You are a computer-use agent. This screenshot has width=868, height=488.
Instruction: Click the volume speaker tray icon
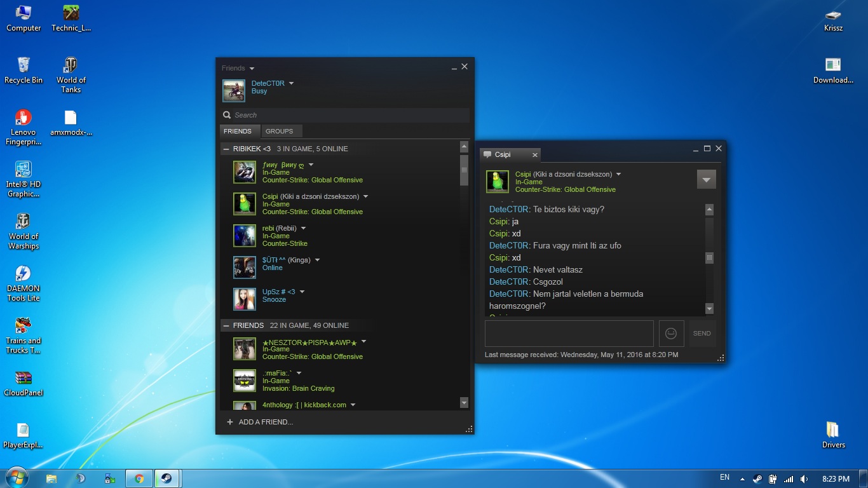(x=804, y=478)
